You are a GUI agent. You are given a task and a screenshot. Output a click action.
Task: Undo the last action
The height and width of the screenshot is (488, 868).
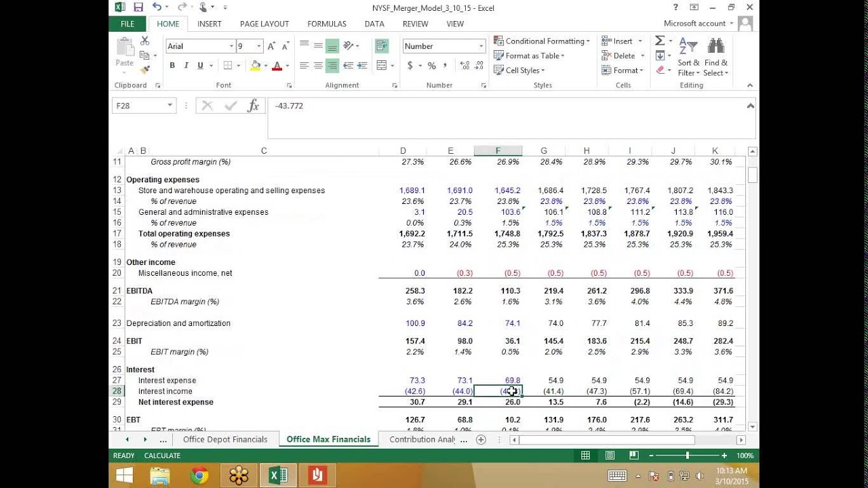tap(157, 7)
